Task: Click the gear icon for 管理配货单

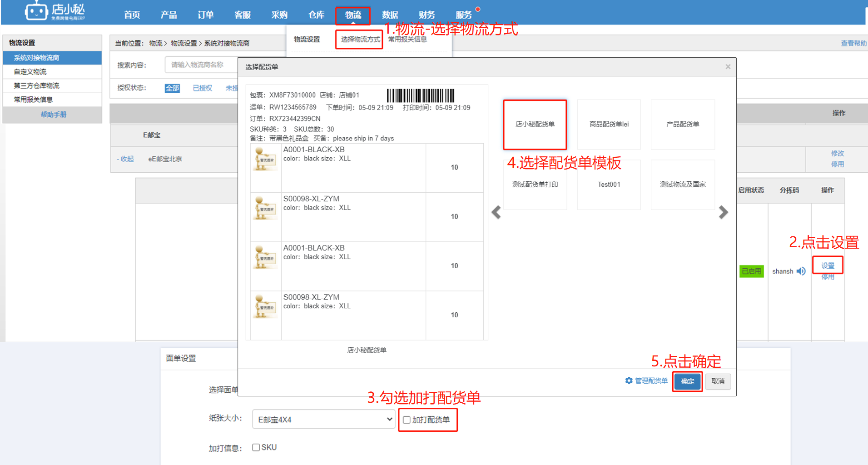Action: pos(629,381)
